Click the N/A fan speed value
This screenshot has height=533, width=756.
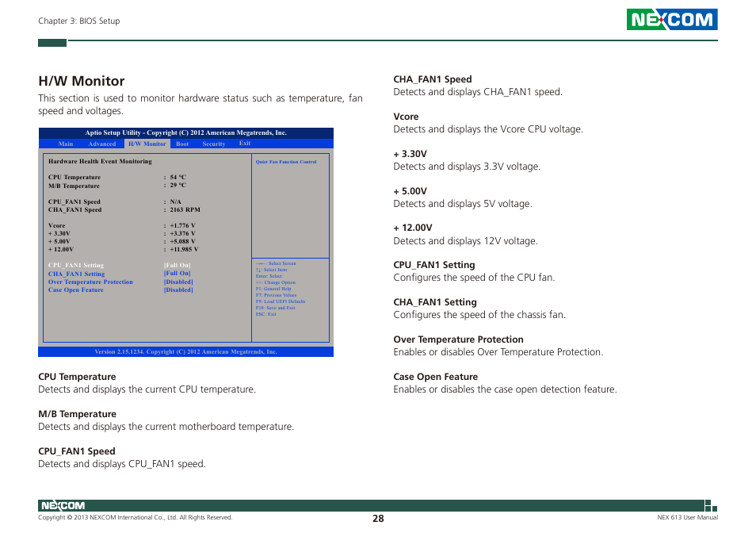[x=175, y=201]
